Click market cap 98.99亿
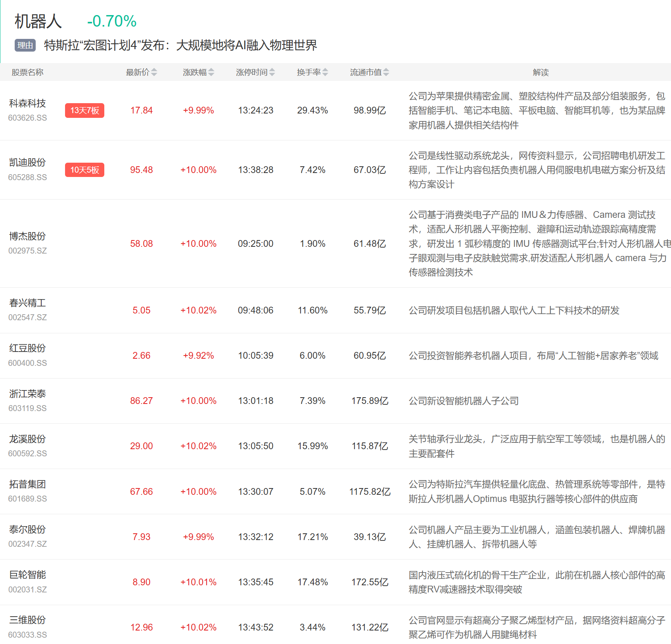The image size is (671, 644). [x=370, y=110]
